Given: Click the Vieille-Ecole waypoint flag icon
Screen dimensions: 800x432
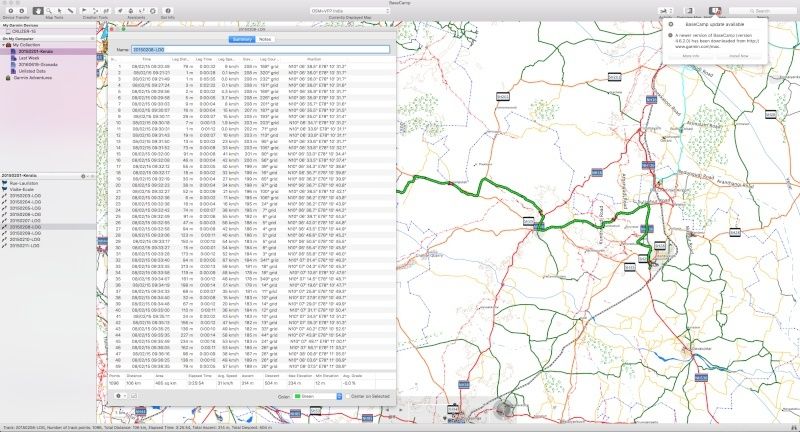Looking at the screenshot, I should pos(5,189).
